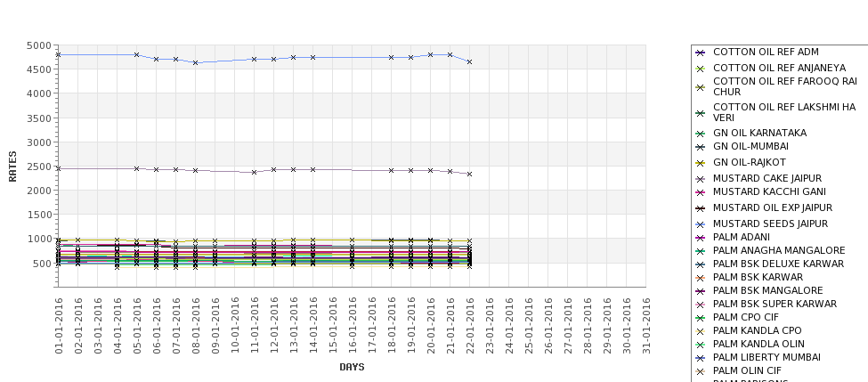Click the 2500 tick on the rates axis
This screenshot has height=382, width=868.
39,167
